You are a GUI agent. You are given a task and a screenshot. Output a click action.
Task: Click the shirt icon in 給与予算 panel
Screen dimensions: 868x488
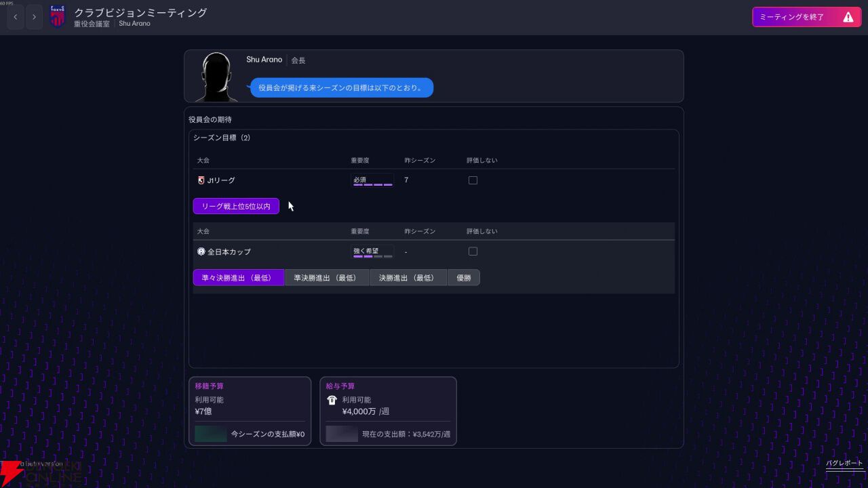click(x=332, y=401)
